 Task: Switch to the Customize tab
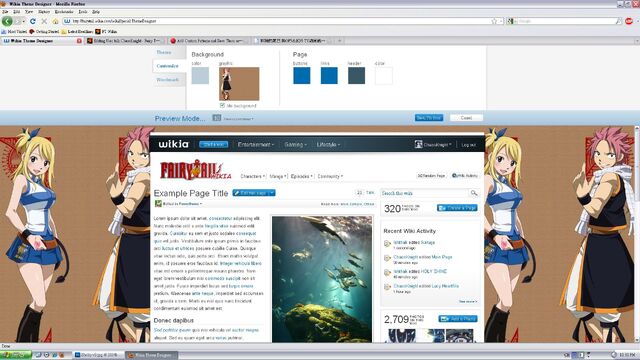(x=168, y=66)
